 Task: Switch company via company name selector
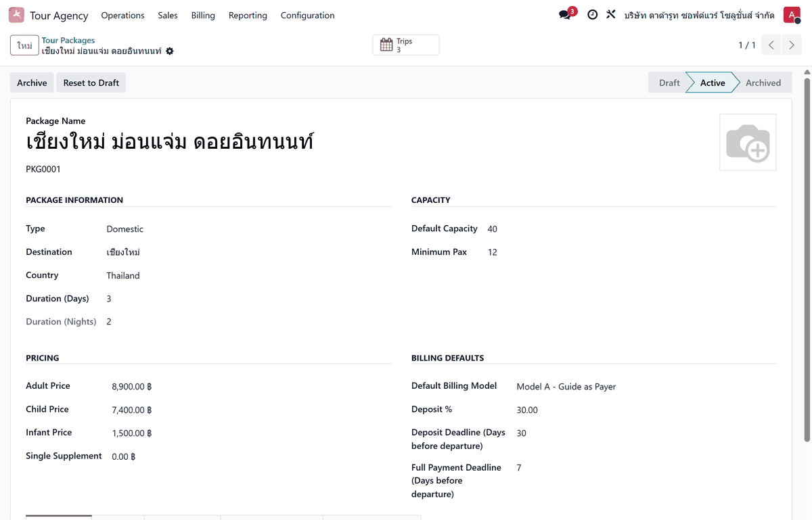700,15
